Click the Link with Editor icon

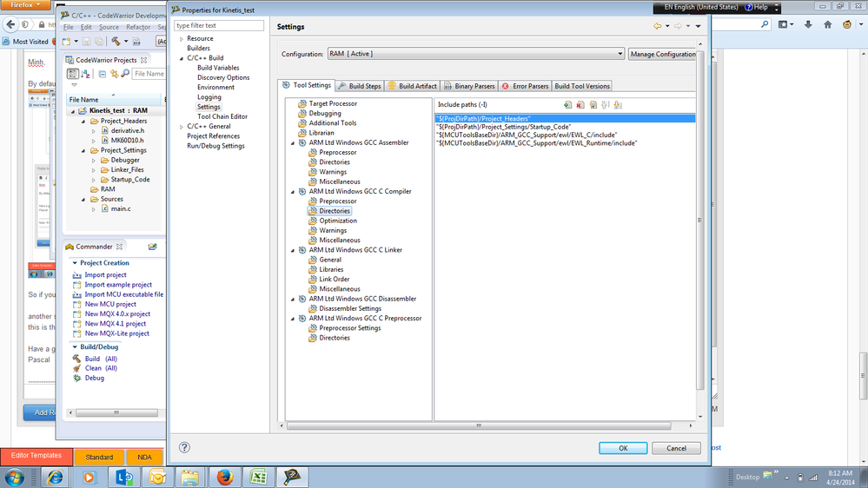[114, 74]
